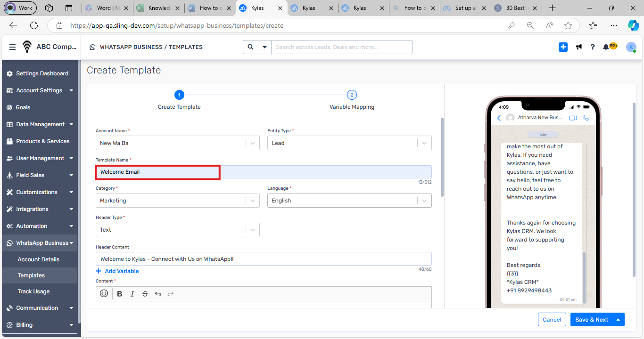Open a new browser tab
Viewport: 644px width, 339px height.
[553, 8]
